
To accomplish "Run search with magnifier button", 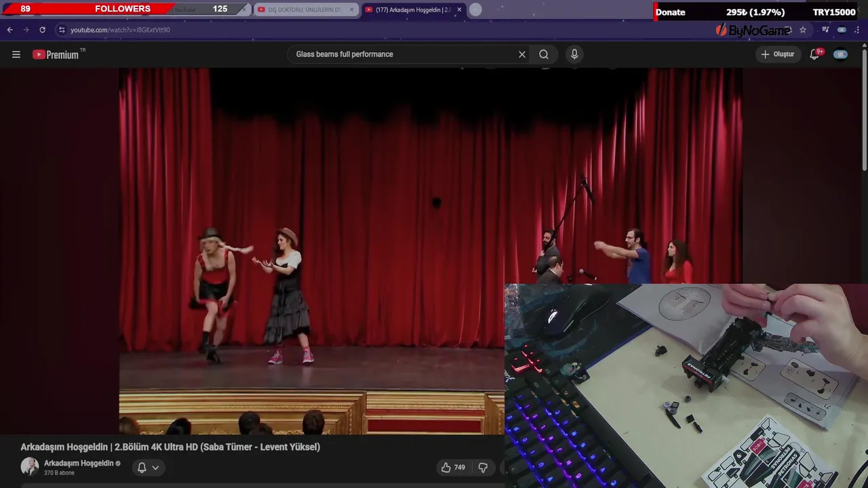I will (544, 54).
